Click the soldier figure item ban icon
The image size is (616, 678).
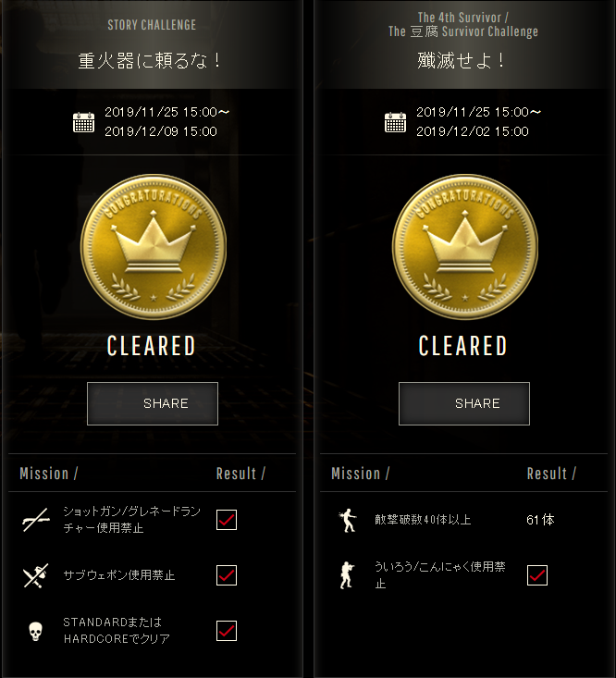[346, 575]
